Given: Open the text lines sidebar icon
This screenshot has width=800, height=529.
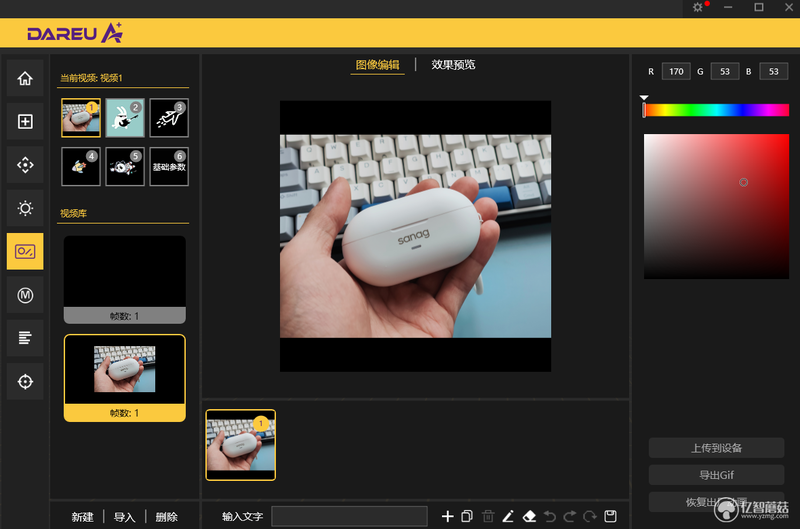Looking at the screenshot, I should pos(25,338).
